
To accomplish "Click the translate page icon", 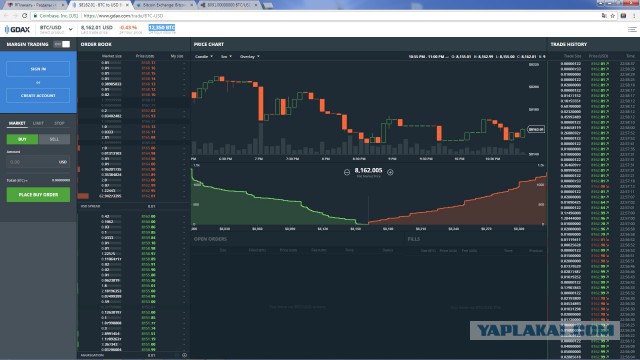I will pyautogui.click(x=604, y=16).
